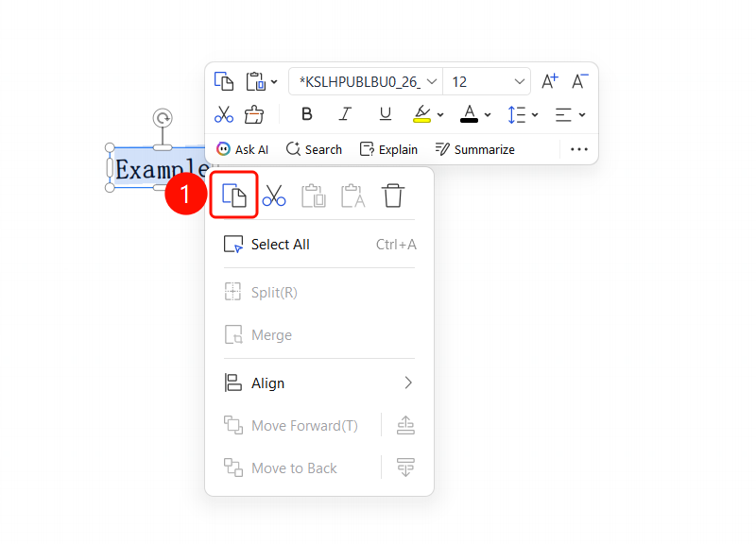Expand the font color dropdown arrow
This screenshot has width=756, height=544.
pyautogui.click(x=488, y=114)
